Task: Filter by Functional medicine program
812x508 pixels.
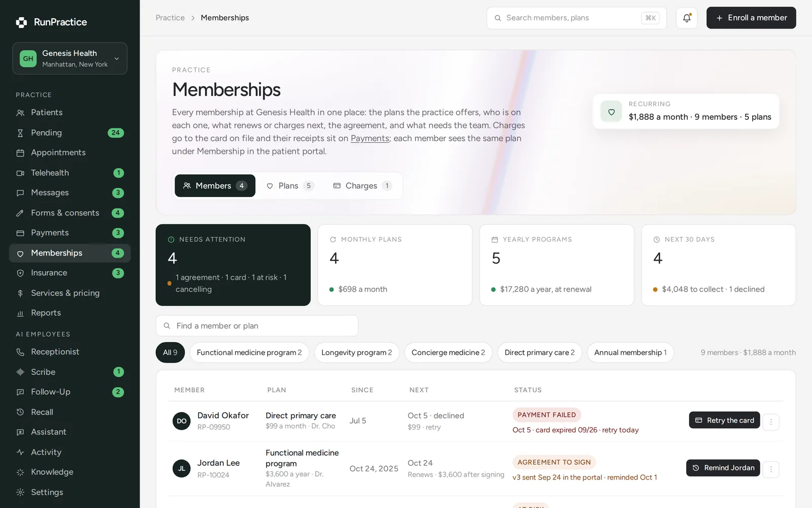Action: [249, 353]
